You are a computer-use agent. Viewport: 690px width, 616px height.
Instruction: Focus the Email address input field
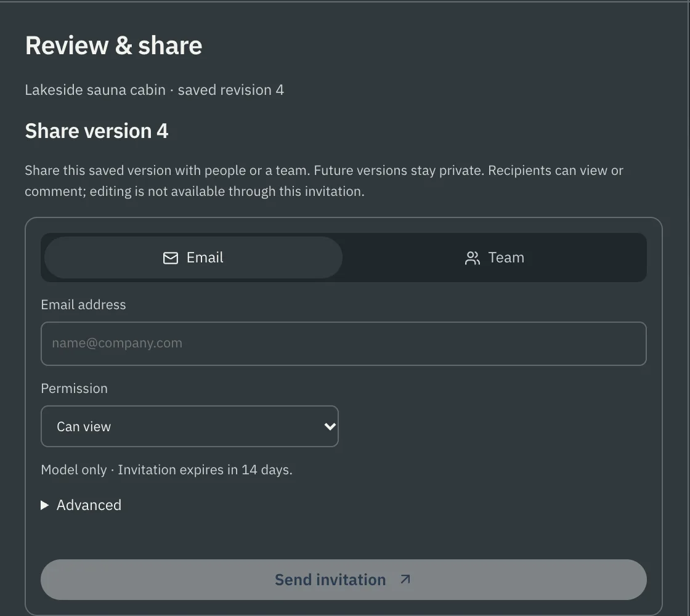click(344, 344)
